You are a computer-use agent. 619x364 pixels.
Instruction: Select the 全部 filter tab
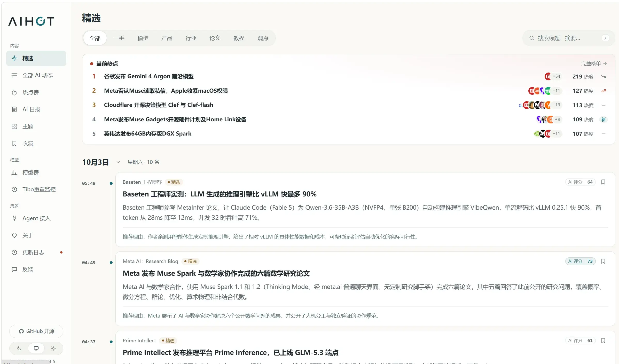95,38
